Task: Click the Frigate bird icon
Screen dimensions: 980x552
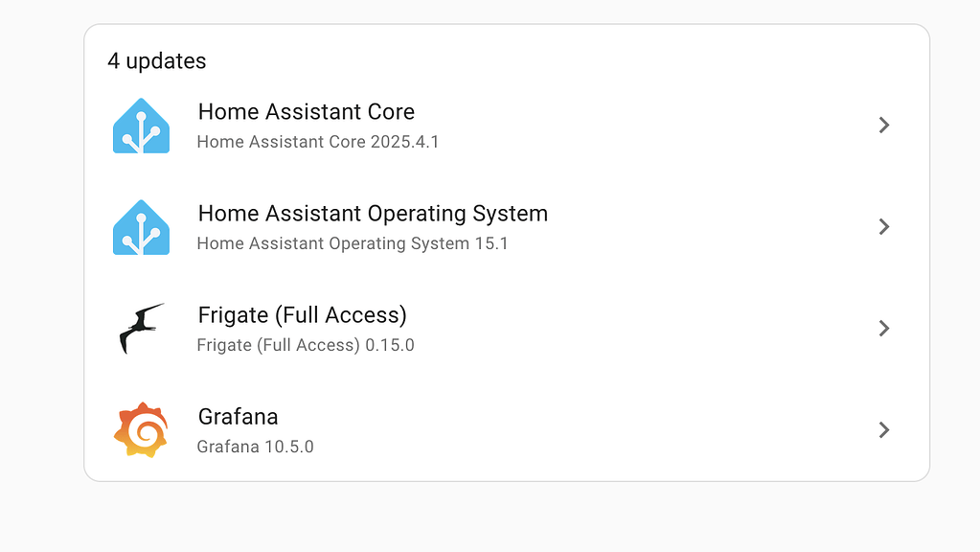Action: [x=142, y=329]
